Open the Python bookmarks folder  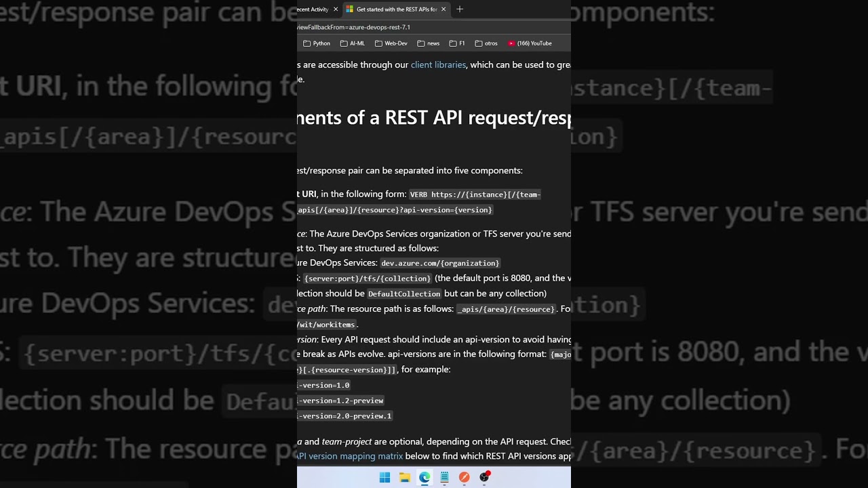tap(317, 43)
